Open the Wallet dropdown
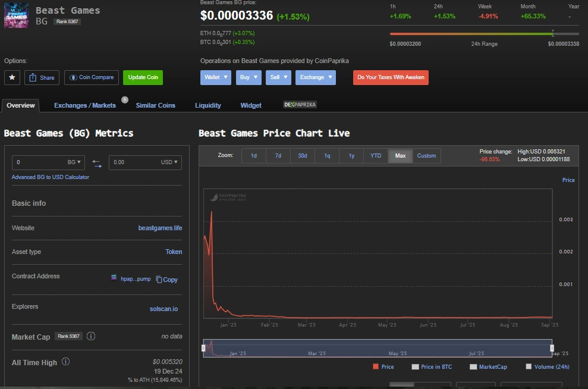Image resolution: width=588 pixels, height=389 pixels. coord(215,77)
